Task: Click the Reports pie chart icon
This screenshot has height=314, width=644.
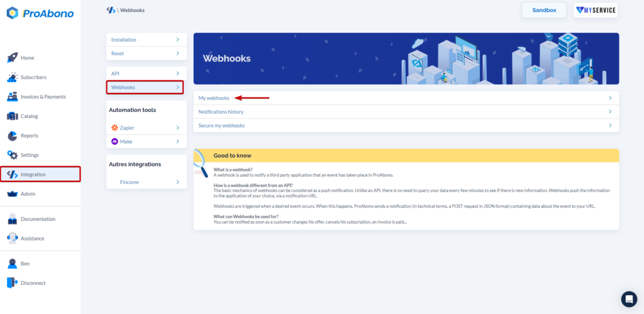Action: (x=13, y=136)
